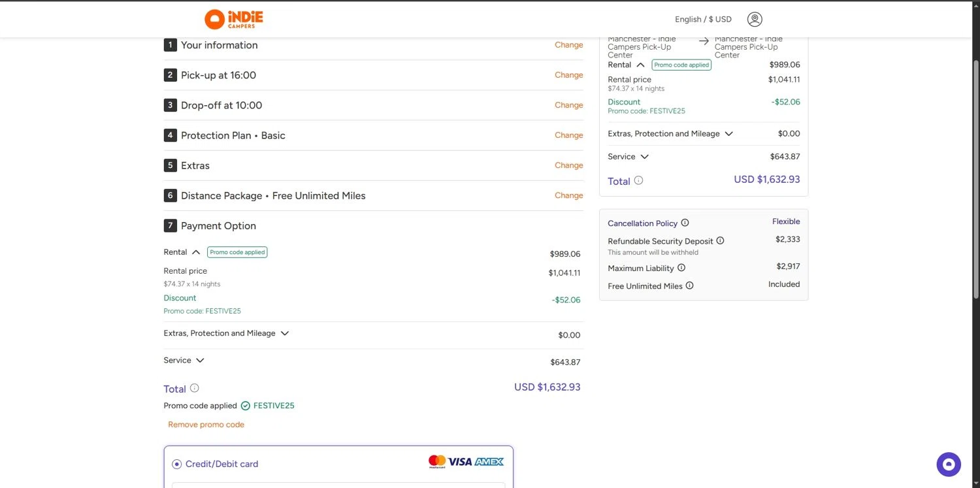Collapse Rental breakdown in Payment Option

click(196, 252)
